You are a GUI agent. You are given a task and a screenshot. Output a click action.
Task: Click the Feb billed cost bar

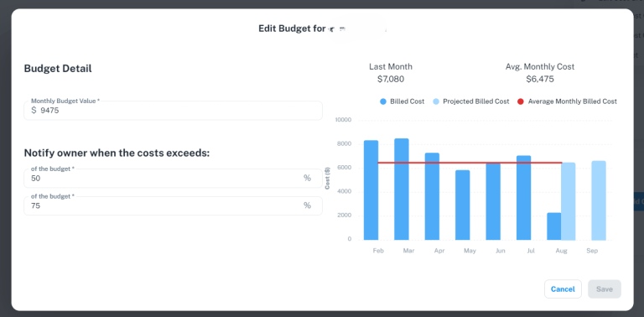(x=371, y=190)
